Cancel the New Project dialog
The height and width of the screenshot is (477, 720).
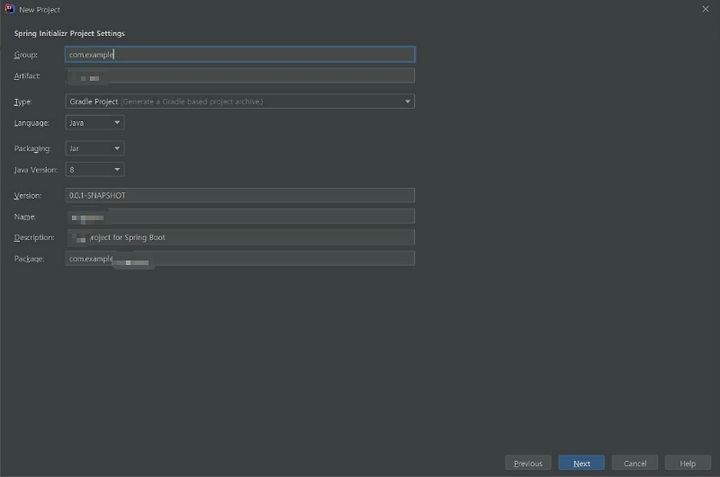635,463
